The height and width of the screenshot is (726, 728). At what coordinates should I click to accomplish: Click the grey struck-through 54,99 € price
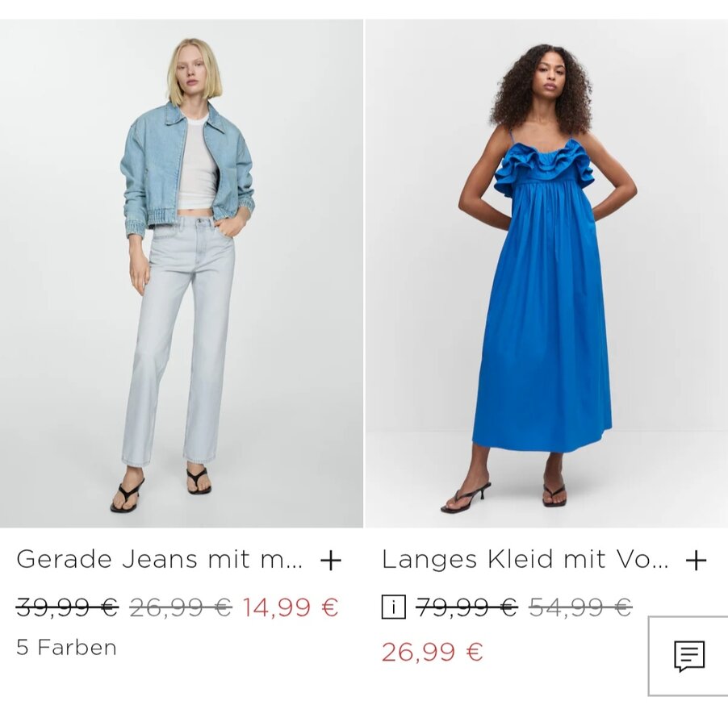[x=580, y=607]
